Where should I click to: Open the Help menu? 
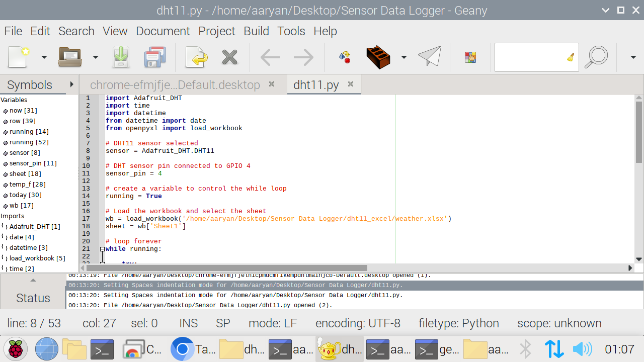tap(325, 31)
